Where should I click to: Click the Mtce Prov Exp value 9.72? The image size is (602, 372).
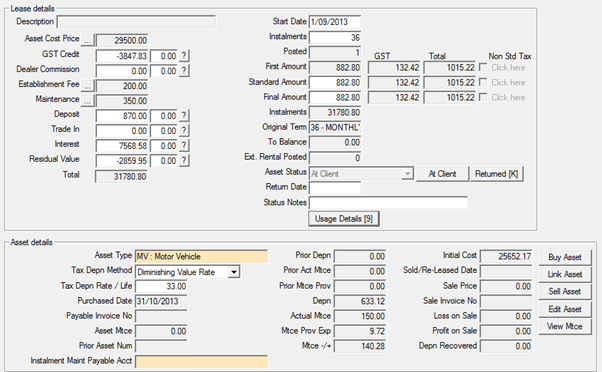coord(360,331)
